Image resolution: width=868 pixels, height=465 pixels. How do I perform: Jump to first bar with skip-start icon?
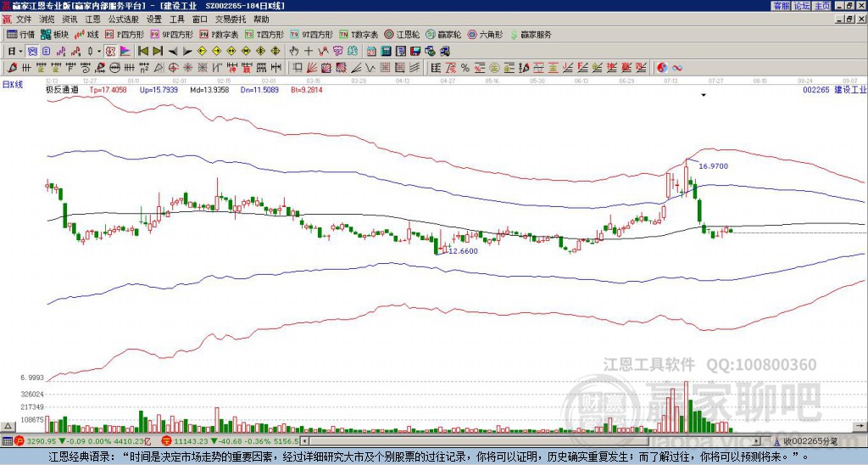[142, 52]
